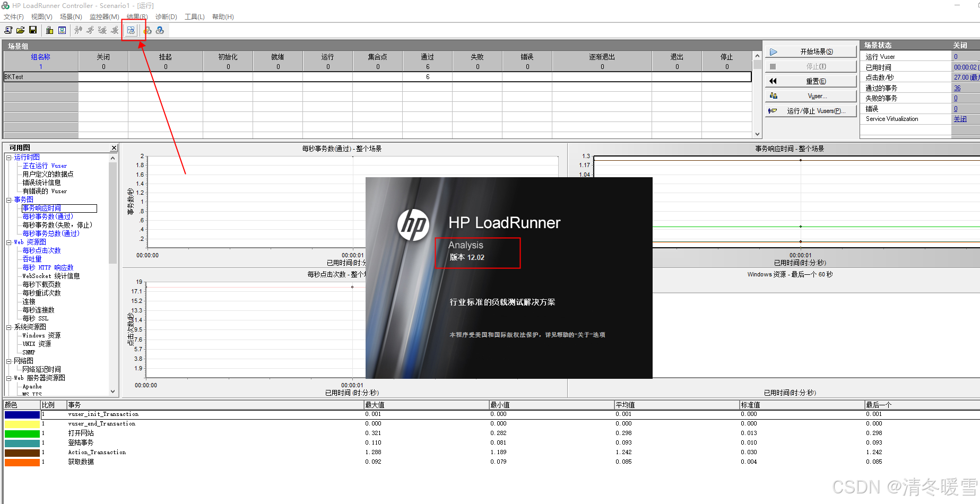
Task: Select the BKTest group row
Action: tap(377, 77)
